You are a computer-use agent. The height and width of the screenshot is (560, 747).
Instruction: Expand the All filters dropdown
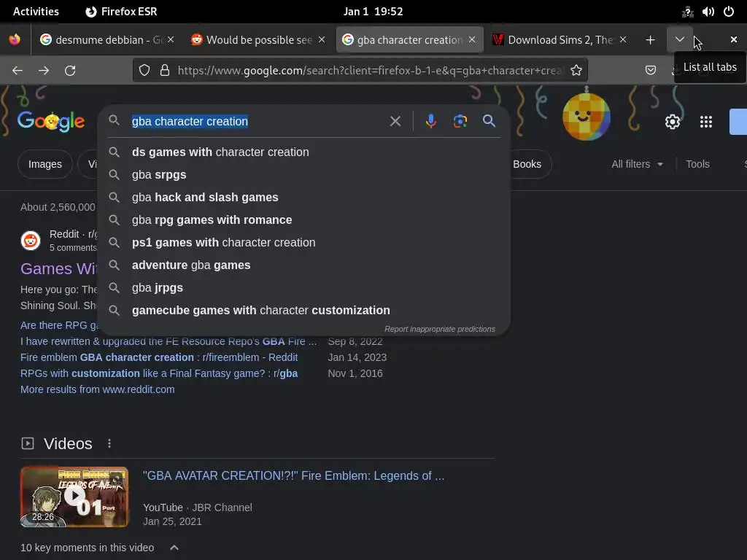tap(637, 164)
